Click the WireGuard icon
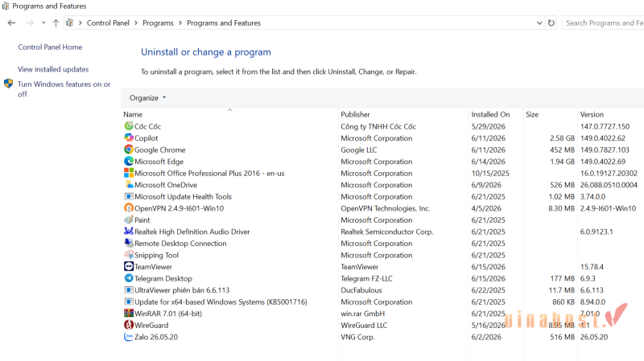This screenshot has width=644, height=361. click(129, 325)
